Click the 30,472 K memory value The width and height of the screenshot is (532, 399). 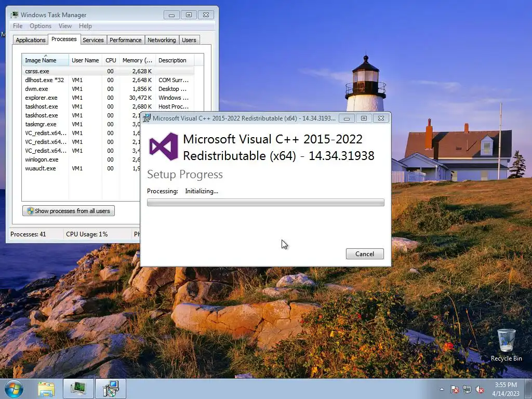tap(140, 98)
